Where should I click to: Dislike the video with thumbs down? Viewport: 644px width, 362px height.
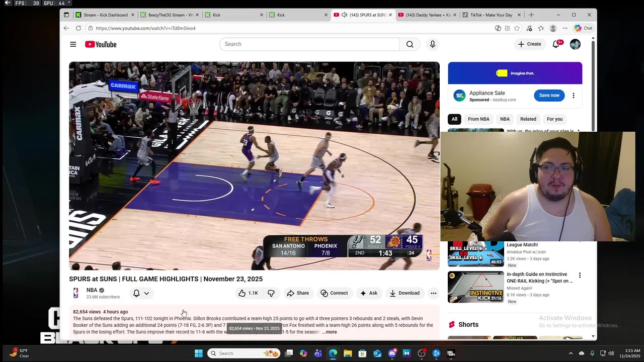click(x=271, y=293)
